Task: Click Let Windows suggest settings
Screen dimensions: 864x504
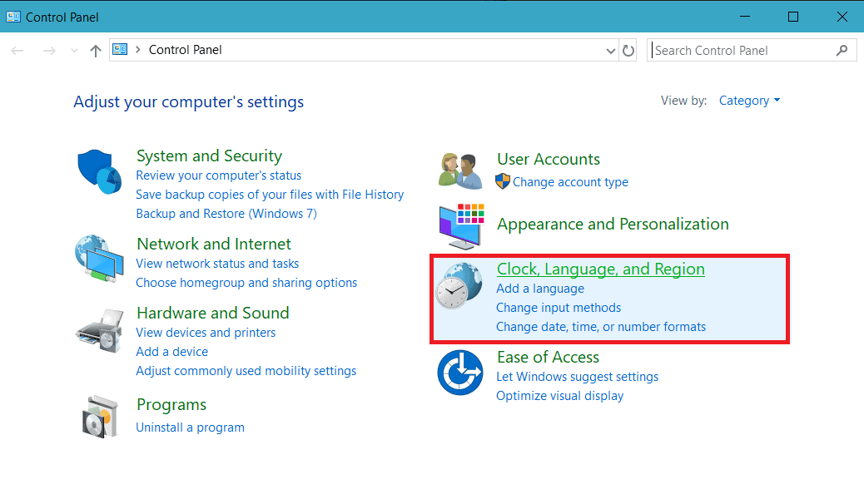Action: pos(577,377)
